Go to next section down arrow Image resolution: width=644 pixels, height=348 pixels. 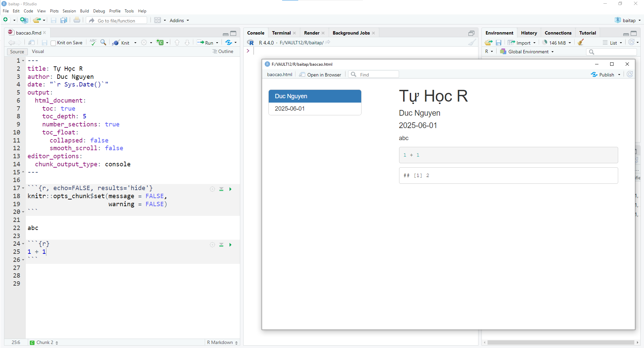tap(187, 43)
